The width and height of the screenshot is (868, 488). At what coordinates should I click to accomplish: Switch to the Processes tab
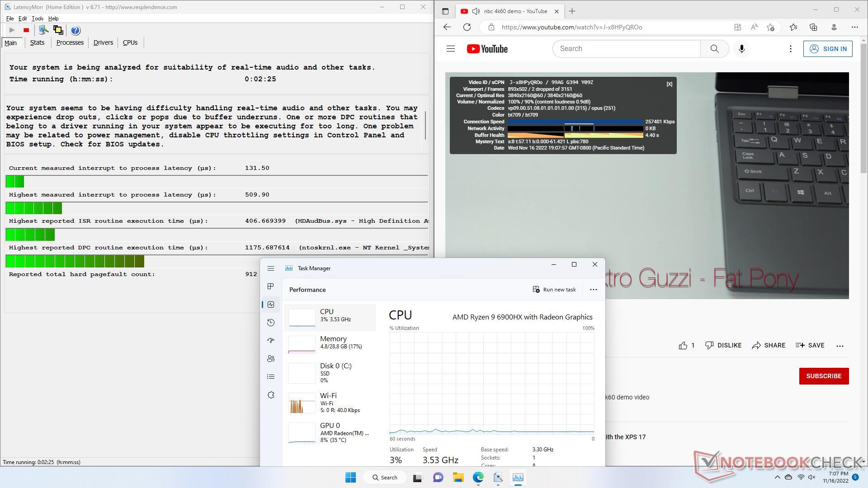point(70,42)
